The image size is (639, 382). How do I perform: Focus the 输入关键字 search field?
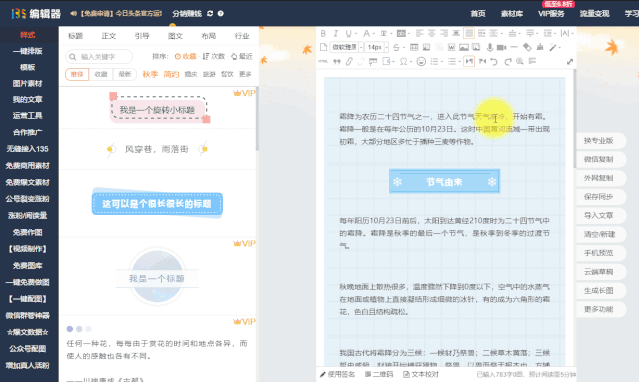pyautogui.click(x=99, y=57)
